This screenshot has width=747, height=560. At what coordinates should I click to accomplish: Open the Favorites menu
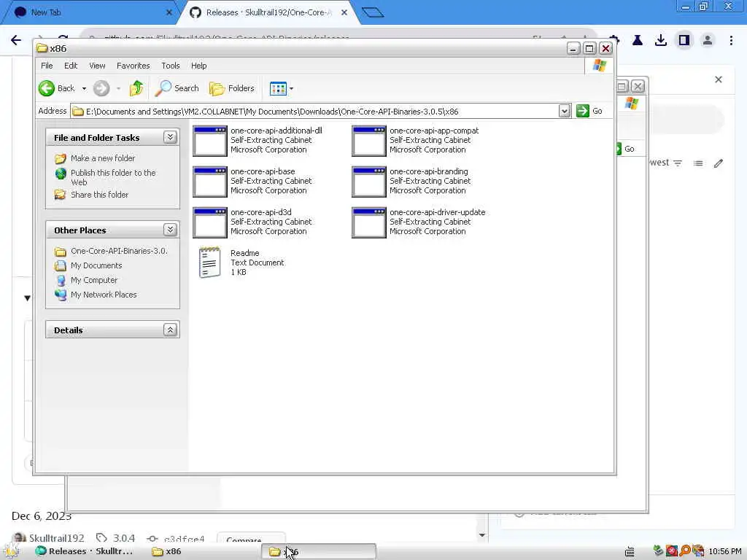(x=133, y=66)
